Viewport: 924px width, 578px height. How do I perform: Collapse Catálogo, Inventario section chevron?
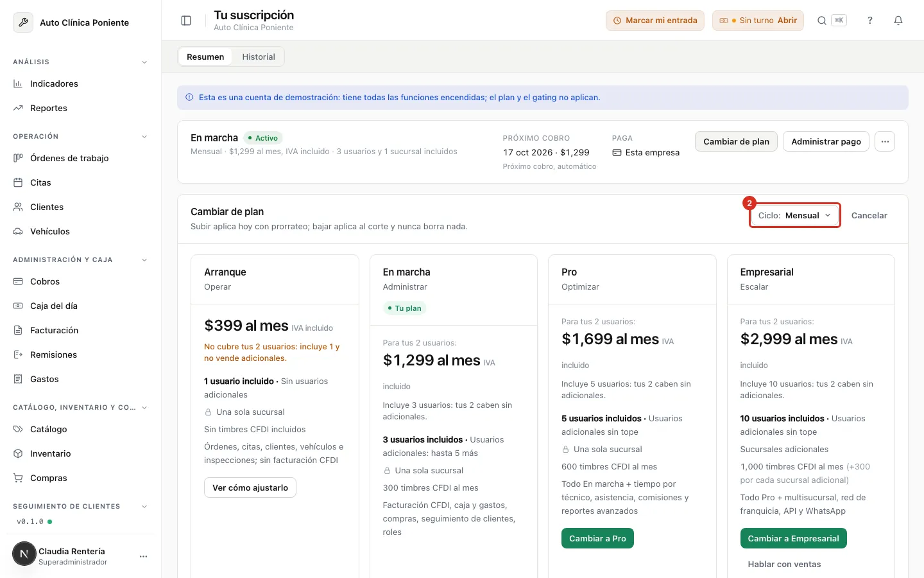click(144, 408)
